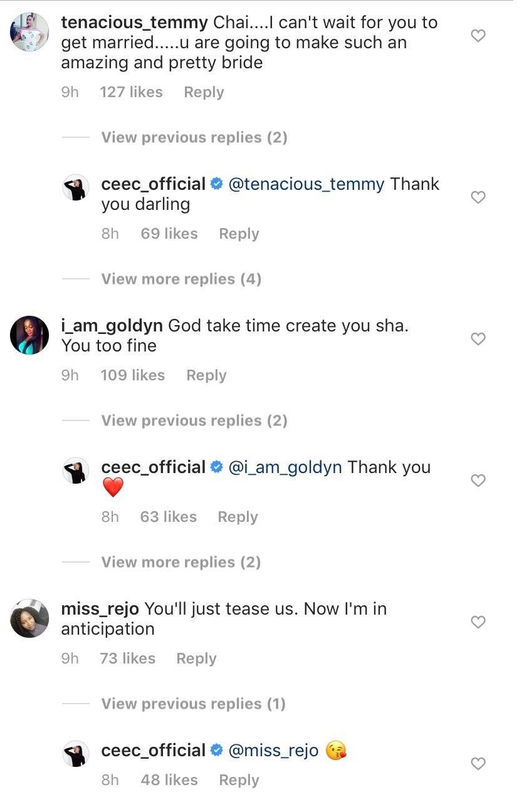Viewport: 519px width, 812px height.
Task: Heart ceec_official's kiss emoji reply
Action: [x=478, y=764]
